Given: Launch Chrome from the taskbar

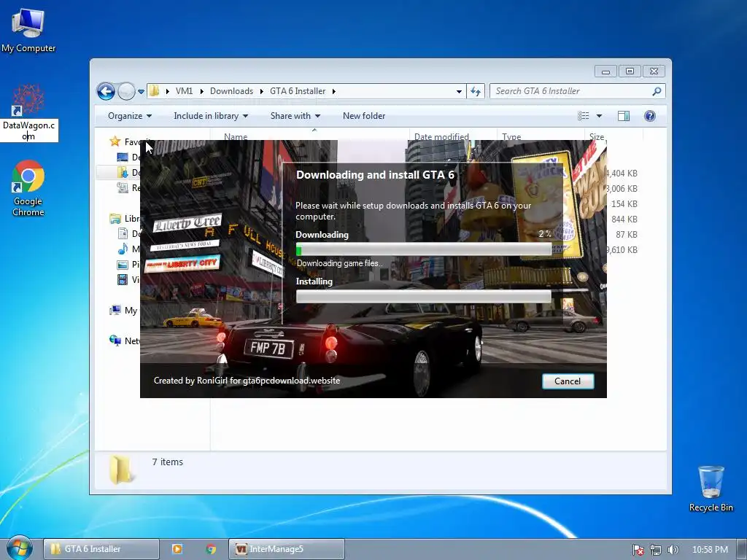Looking at the screenshot, I should 211,549.
